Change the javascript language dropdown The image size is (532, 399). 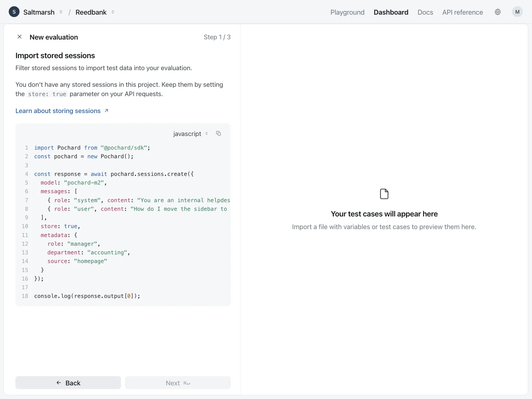tap(191, 134)
